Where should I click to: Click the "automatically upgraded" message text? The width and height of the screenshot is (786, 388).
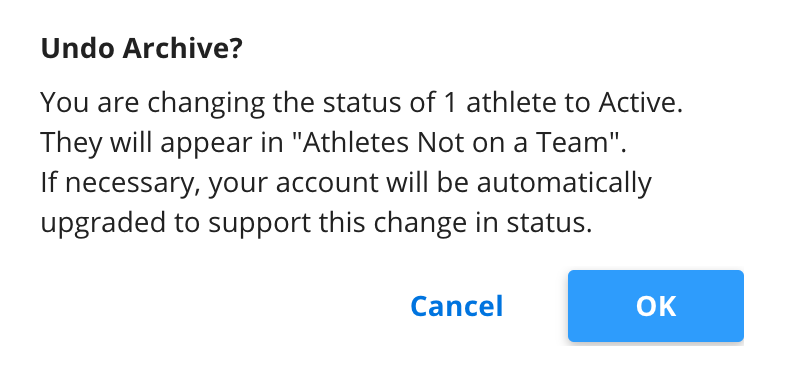346,203
